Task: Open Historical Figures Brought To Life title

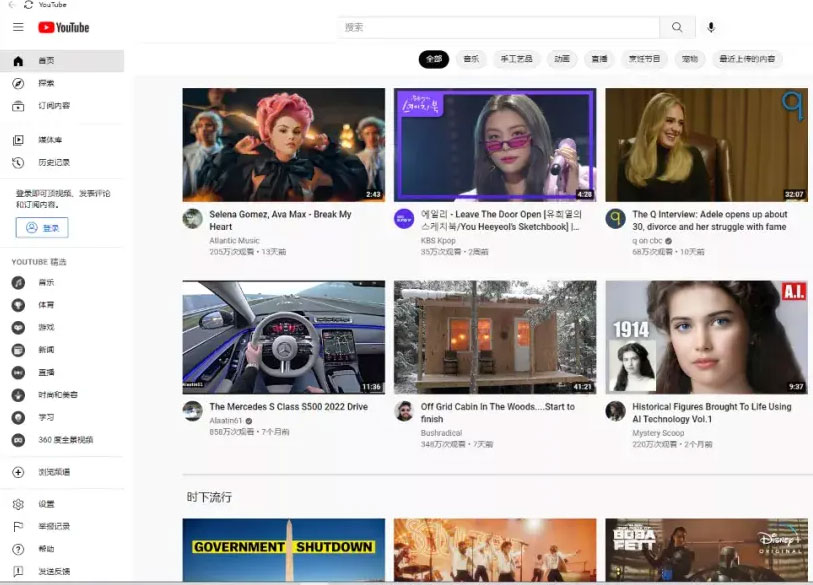Action: click(711, 413)
